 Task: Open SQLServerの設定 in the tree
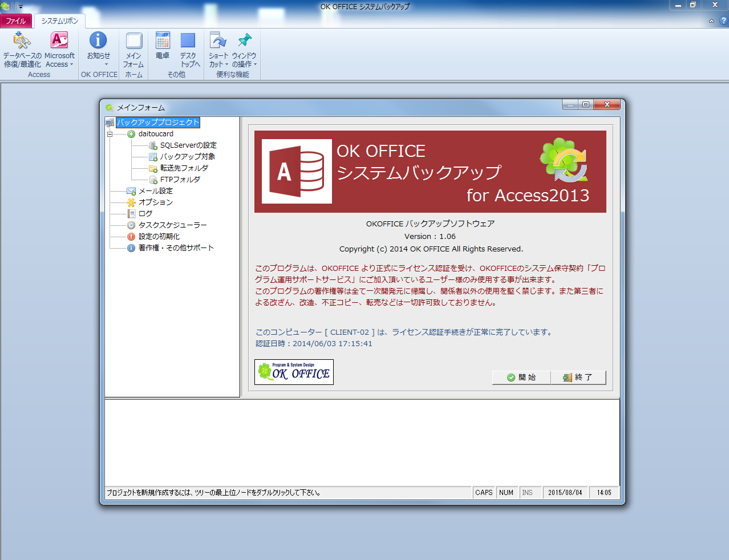tap(188, 145)
